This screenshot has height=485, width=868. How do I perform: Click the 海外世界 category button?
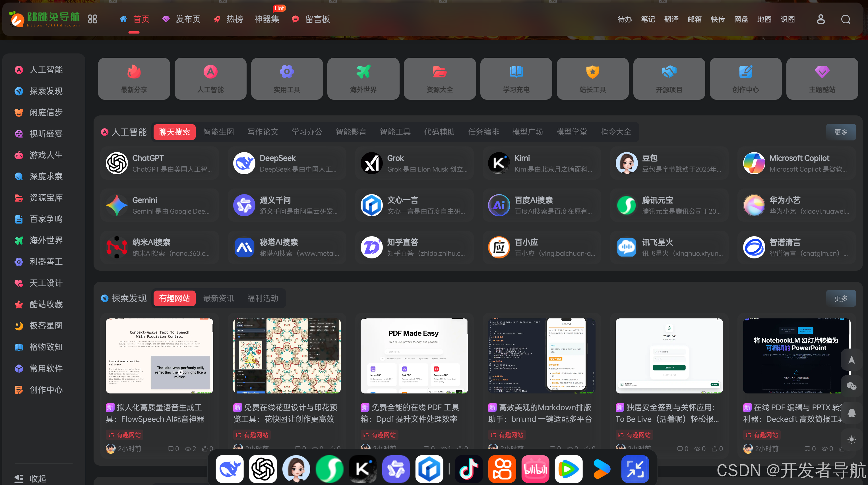click(x=363, y=78)
